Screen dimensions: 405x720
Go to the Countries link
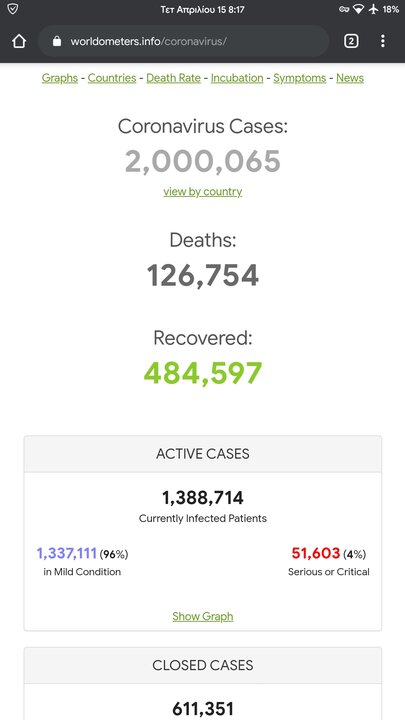(x=112, y=78)
